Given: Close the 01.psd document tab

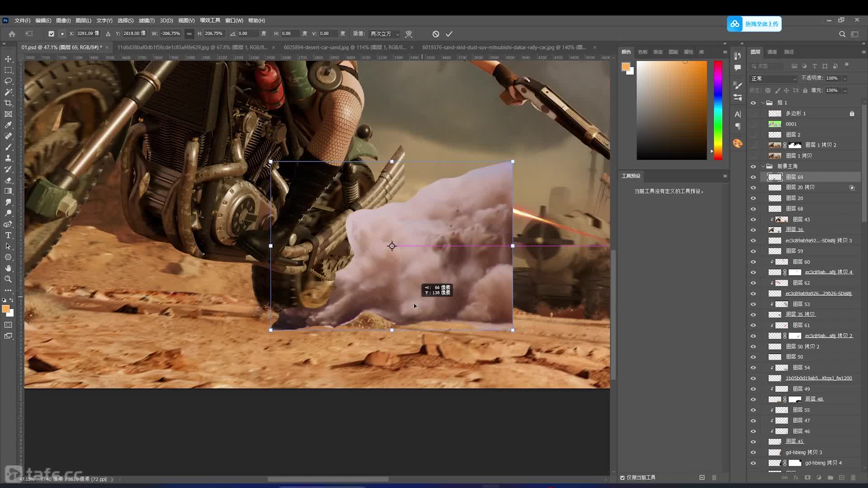Looking at the screenshot, I should tap(107, 47).
